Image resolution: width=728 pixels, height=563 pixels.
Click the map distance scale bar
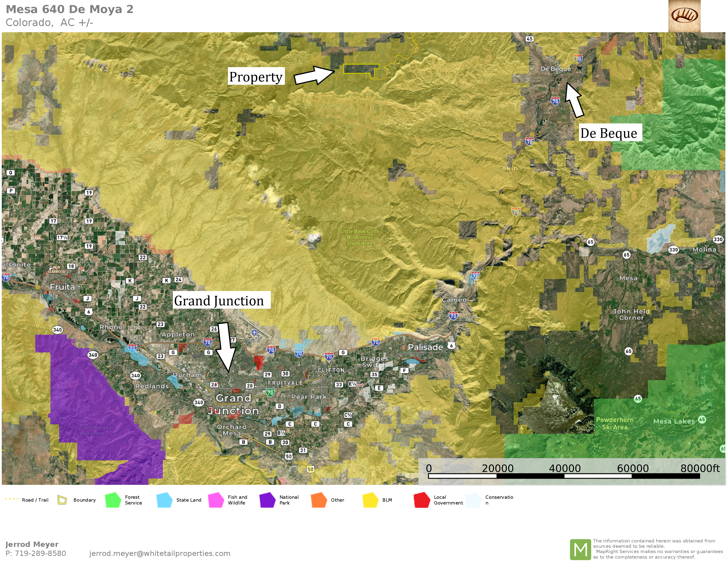click(x=564, y=476)
